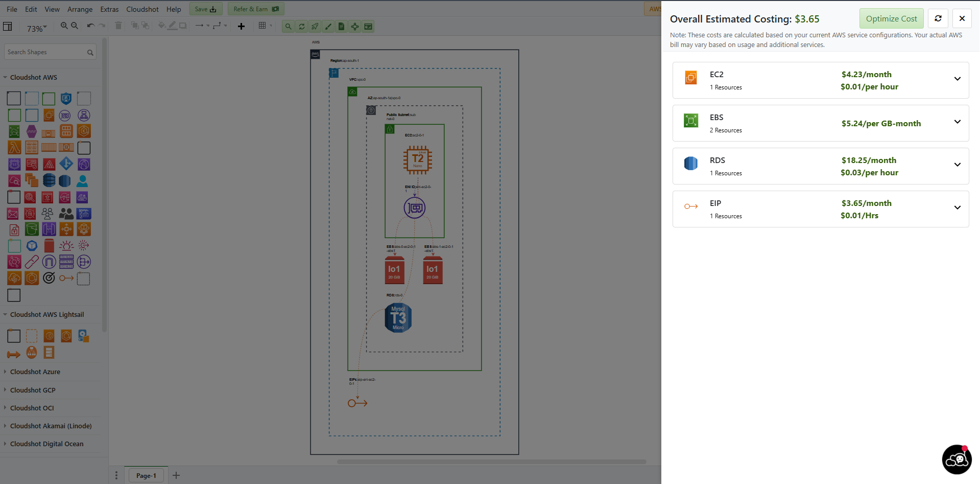Click the green brush button
Screen dimensions: 980x484
pos(328,27)
